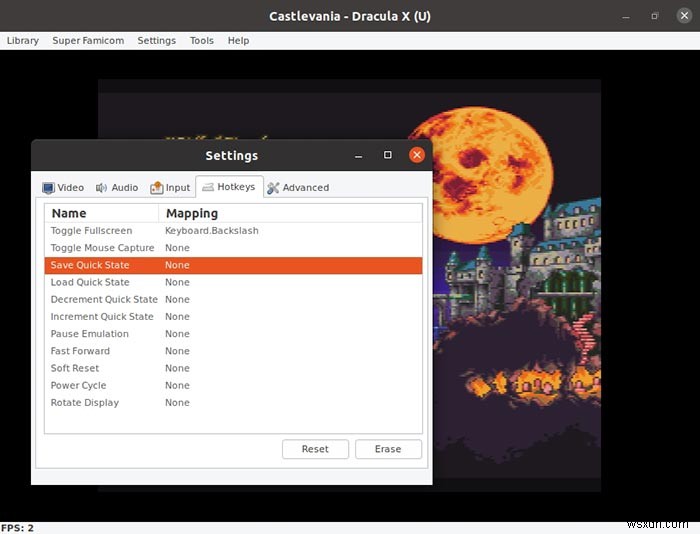Select the Save Quick State row
This screenshot has width=700, height=534.
click(x=233, y=265)
